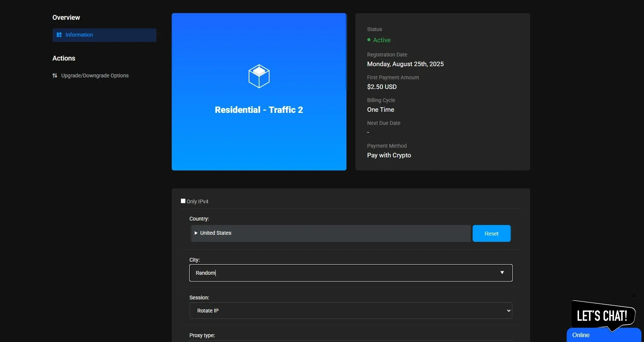Click inside the City Random input field
The width and height of the screenshot is (644, 342).
[336, 273]
